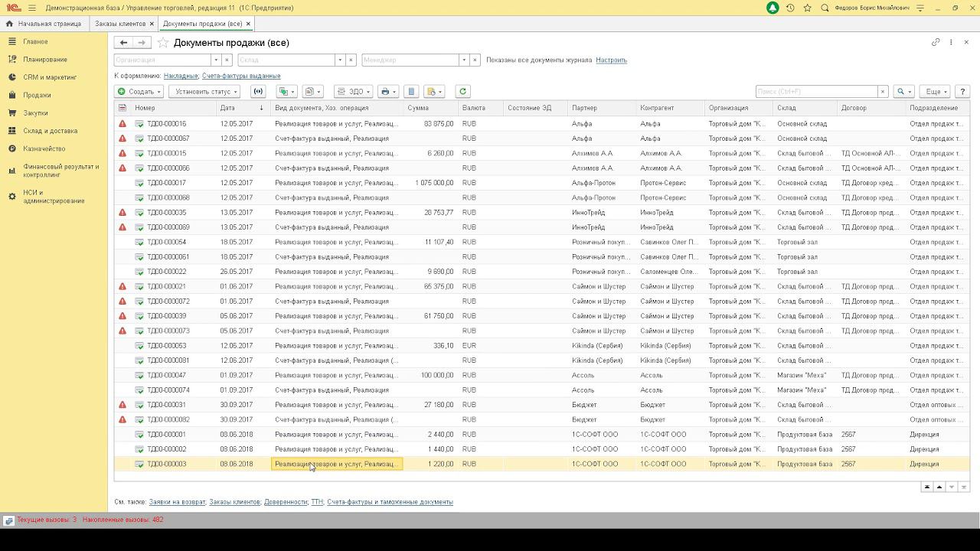
Task: Open Счета-фактуры и таможенные документы link
Action: [x=390, y=502]
